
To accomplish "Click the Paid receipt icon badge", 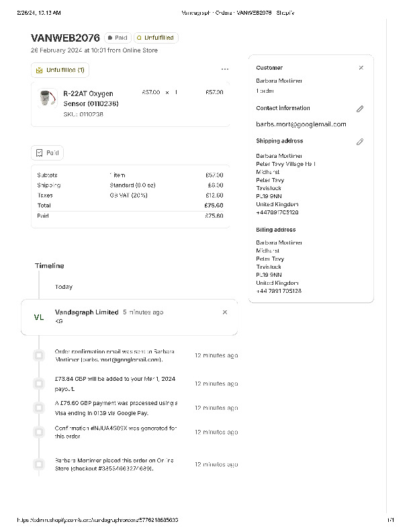I will (x=40, y=153).
